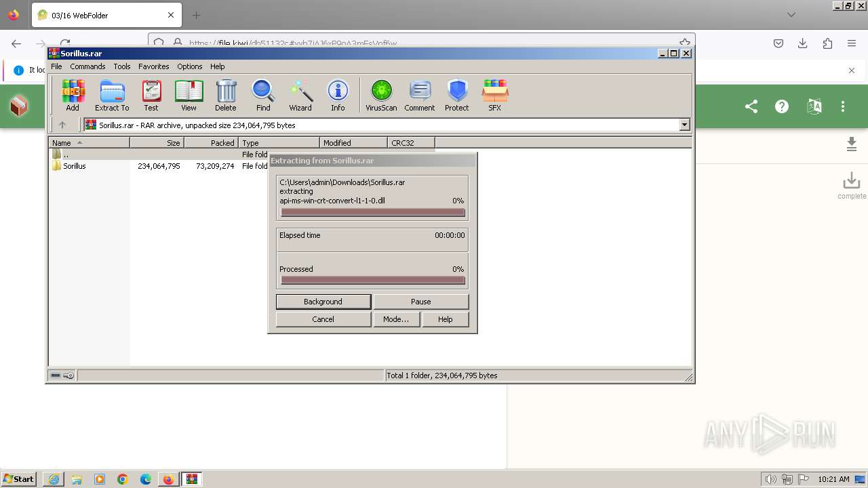Open the File menu

click(x=56, y=66)
